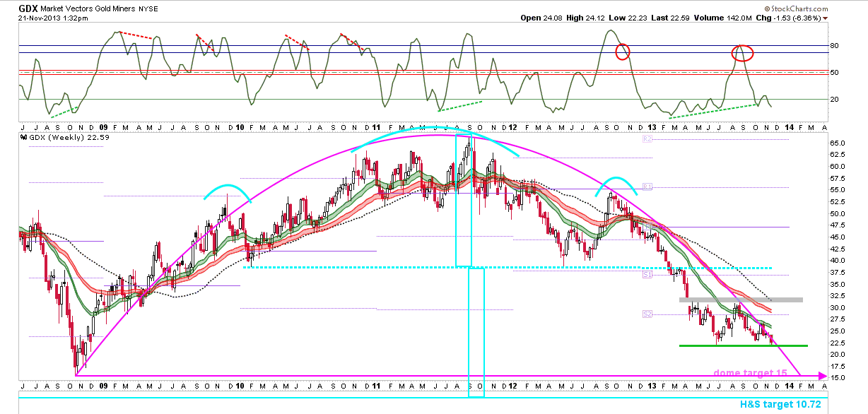
Task: Click the 22.5 price axis label
Action: pyautogui.click(x=838, y=343)
